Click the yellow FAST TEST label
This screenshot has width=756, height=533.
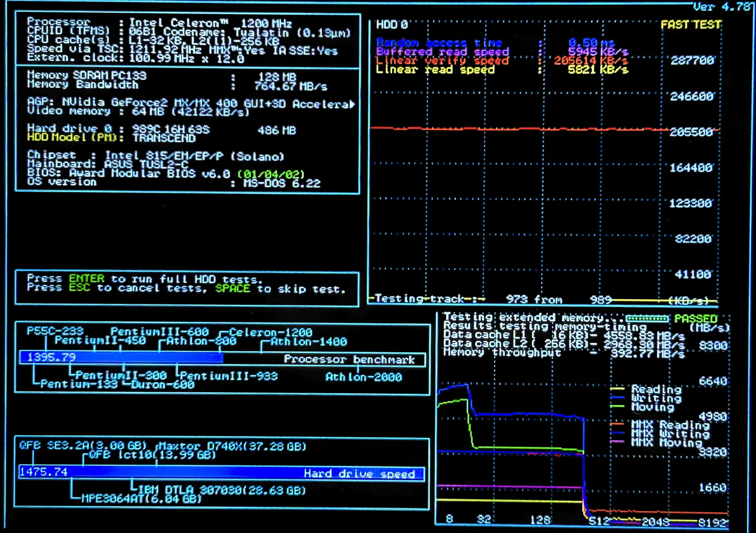(690, 25)
